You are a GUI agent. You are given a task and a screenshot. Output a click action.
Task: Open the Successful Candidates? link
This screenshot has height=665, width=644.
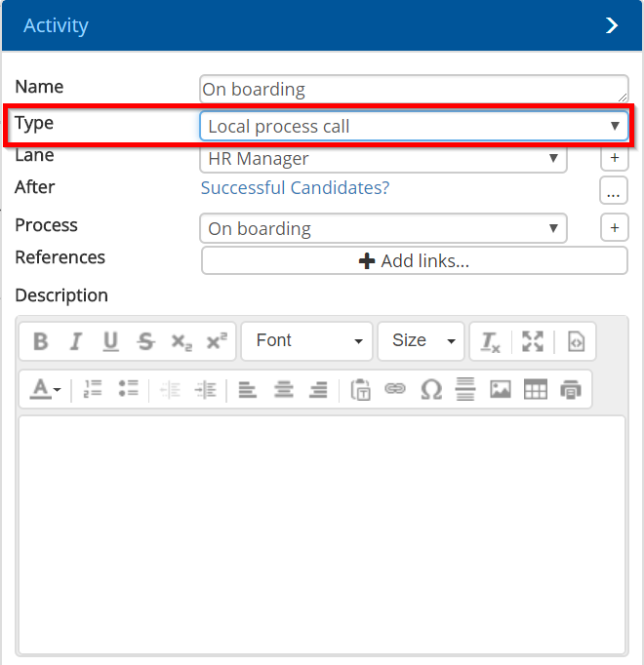click(295, 188)
